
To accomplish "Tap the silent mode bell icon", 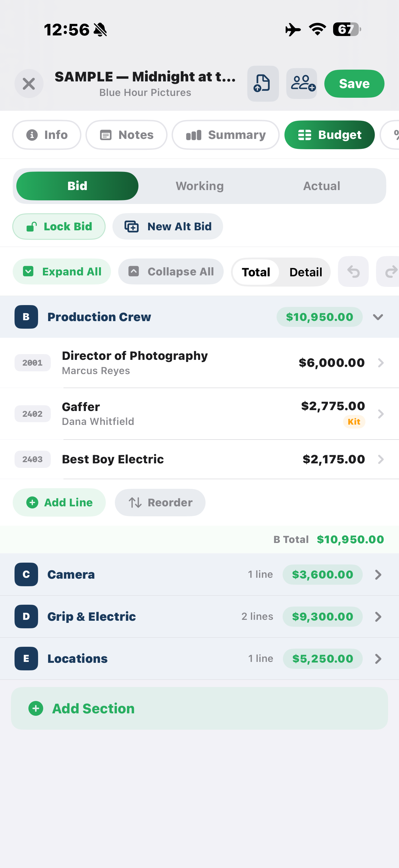I will click(x=100, y=30).
